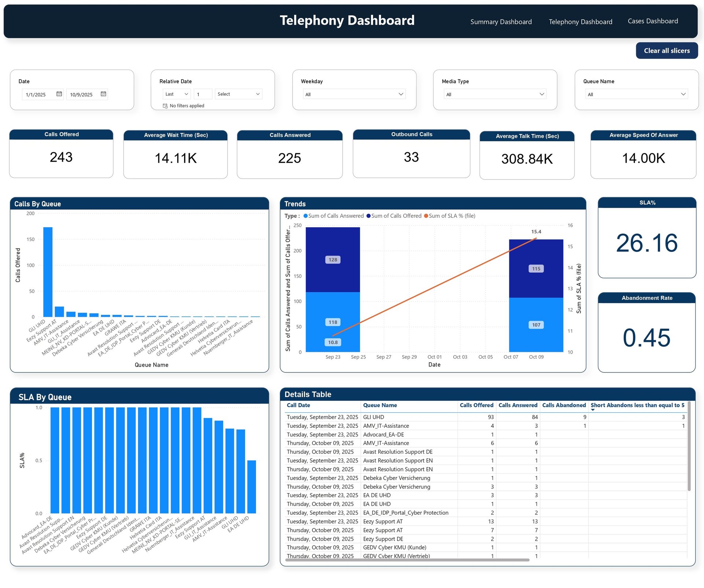Click Sum of SLA % legend marker
This screenshot has width=704, height=588.
pos(426,216)
